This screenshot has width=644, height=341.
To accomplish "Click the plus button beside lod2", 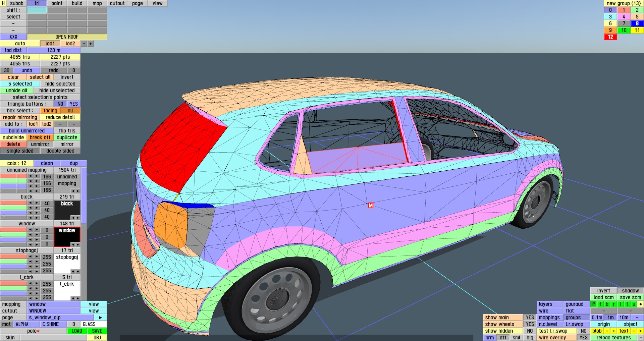I will click(91, 44).
